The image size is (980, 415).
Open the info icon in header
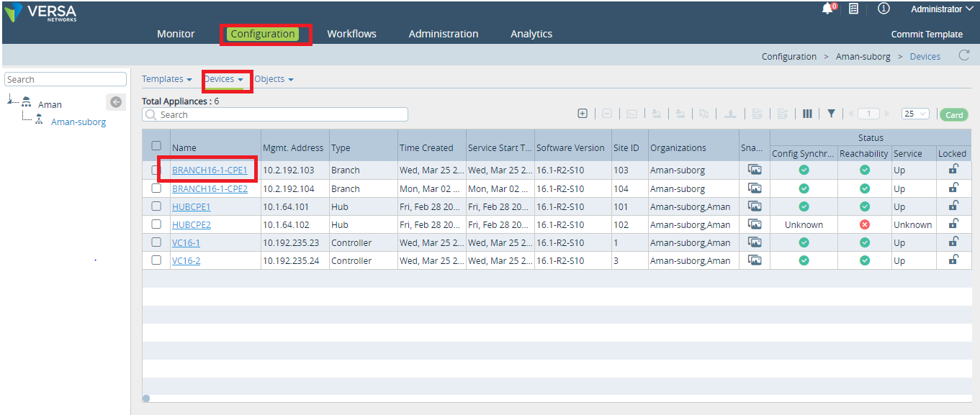pos(884,9)
